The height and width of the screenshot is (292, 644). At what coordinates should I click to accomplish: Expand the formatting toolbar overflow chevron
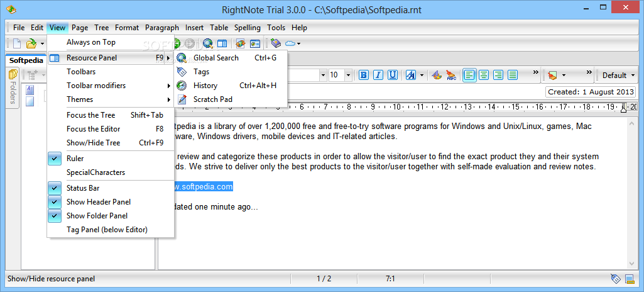point(535,72)
